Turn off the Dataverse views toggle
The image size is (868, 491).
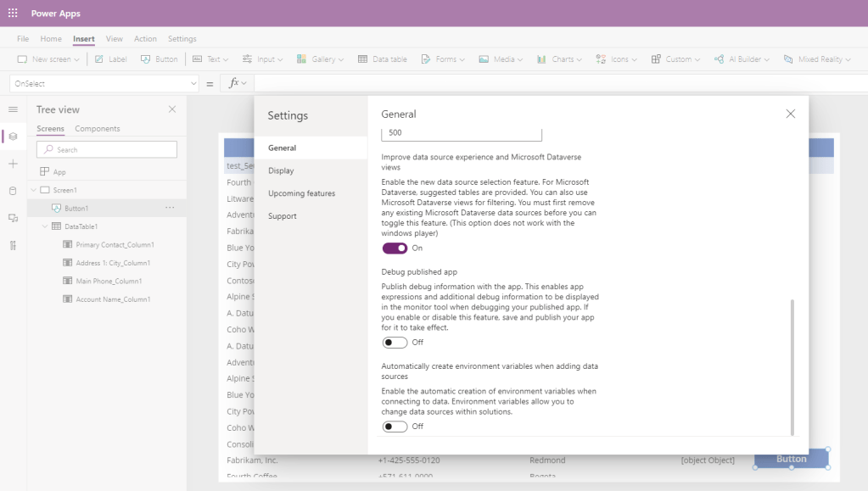(x=395, y=248)
